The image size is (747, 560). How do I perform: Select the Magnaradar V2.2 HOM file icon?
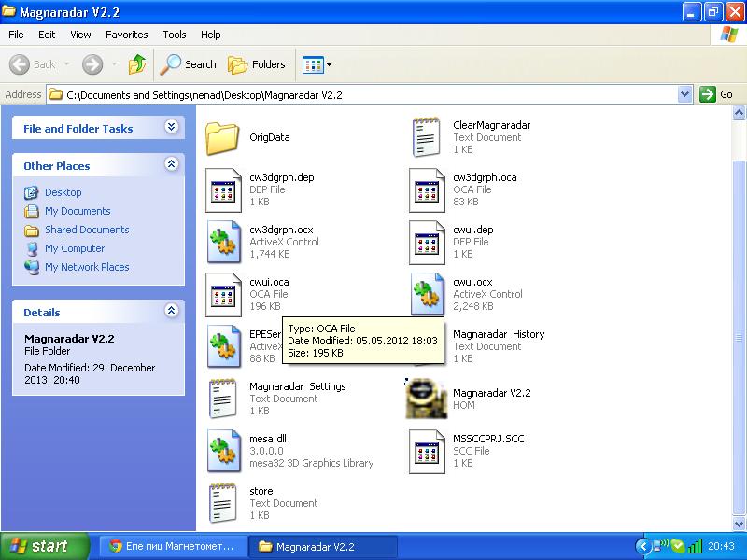[427, 399]
